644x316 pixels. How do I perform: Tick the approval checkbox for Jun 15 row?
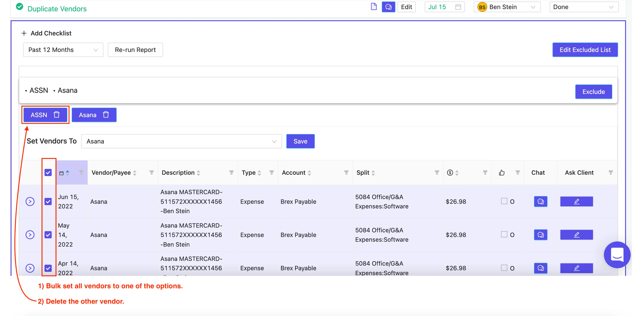click(x=504, y=201)
